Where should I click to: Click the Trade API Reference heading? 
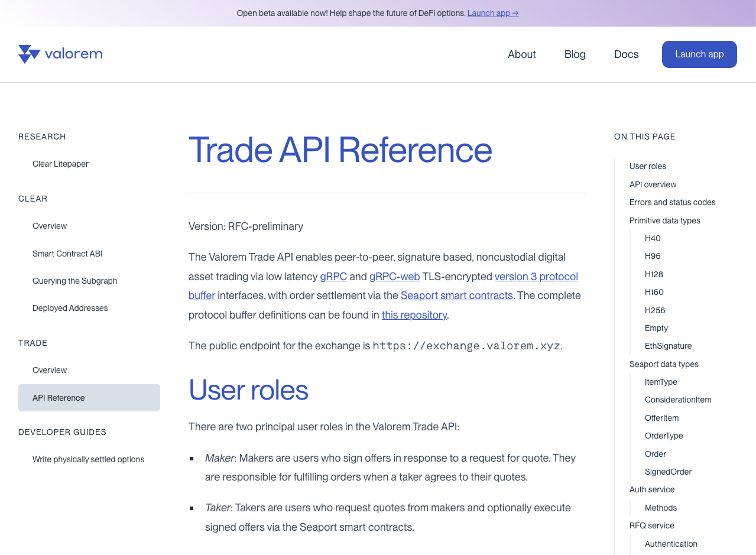(x=340, y=150)
